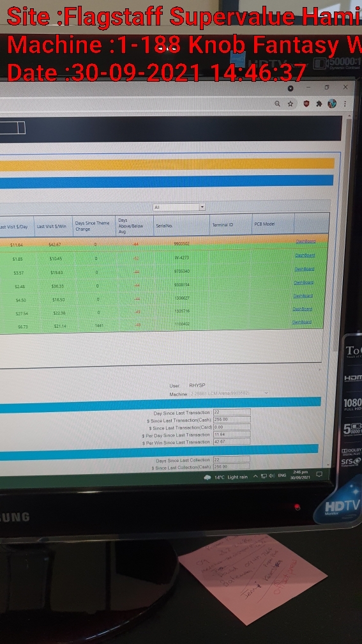Click the $ Since Last Transaction(Cash) field
The image size is (362, 644).
[x=232, y=419]
